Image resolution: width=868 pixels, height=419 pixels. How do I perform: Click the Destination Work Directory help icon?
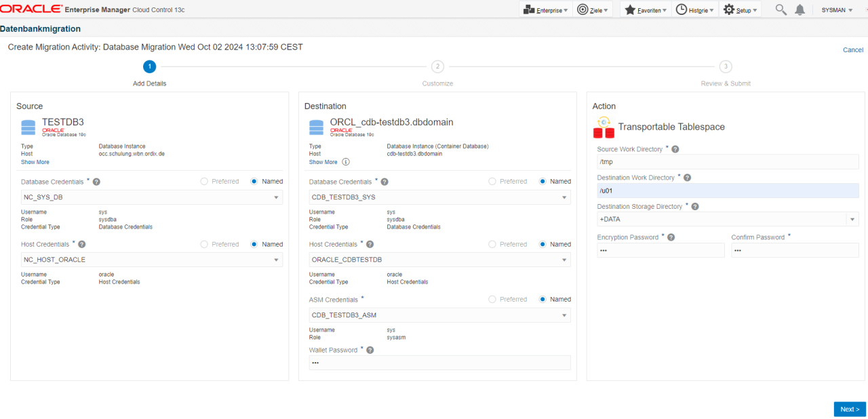pos(687,178)
